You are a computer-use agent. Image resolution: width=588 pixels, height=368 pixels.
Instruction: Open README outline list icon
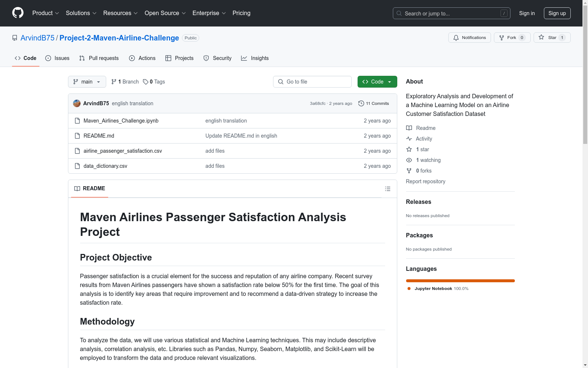pyautogui.click(x=387, y=189)
